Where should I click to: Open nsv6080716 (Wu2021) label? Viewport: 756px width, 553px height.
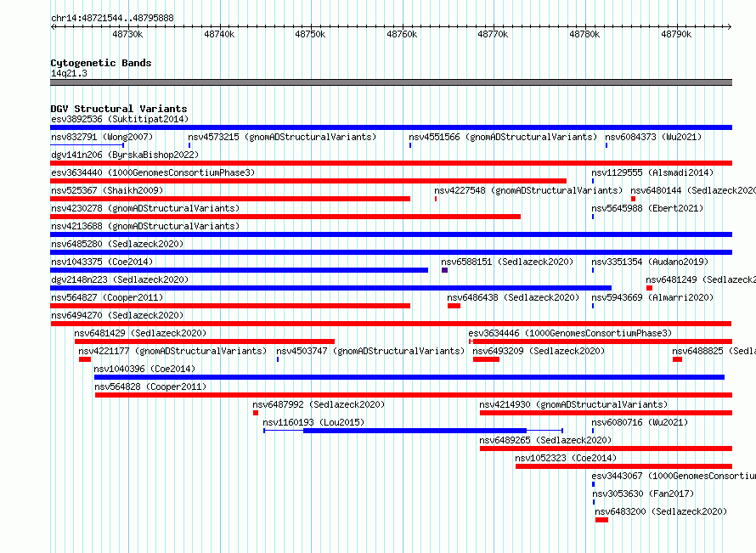click(640, 422)
